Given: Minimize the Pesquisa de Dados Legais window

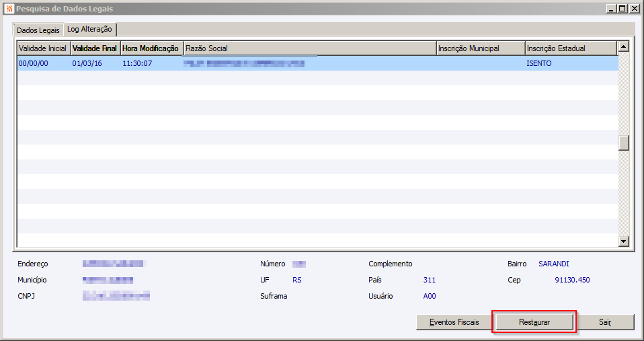Looking at the screenshot, I should (x=612, y=8).
